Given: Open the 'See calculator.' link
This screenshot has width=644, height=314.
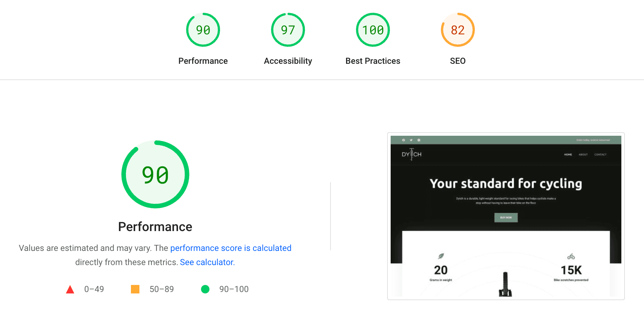Looking at the screenshot, I should [207, 262].
